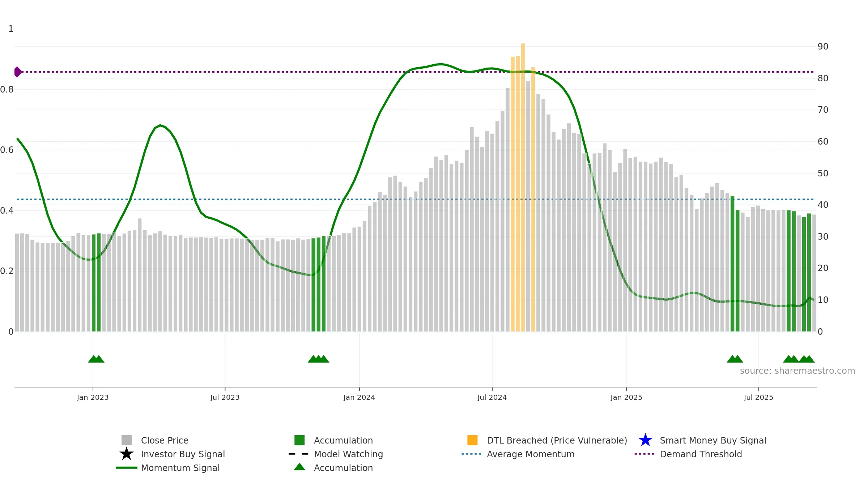Click the green Accumulation square legend icon

pos(299,440)
